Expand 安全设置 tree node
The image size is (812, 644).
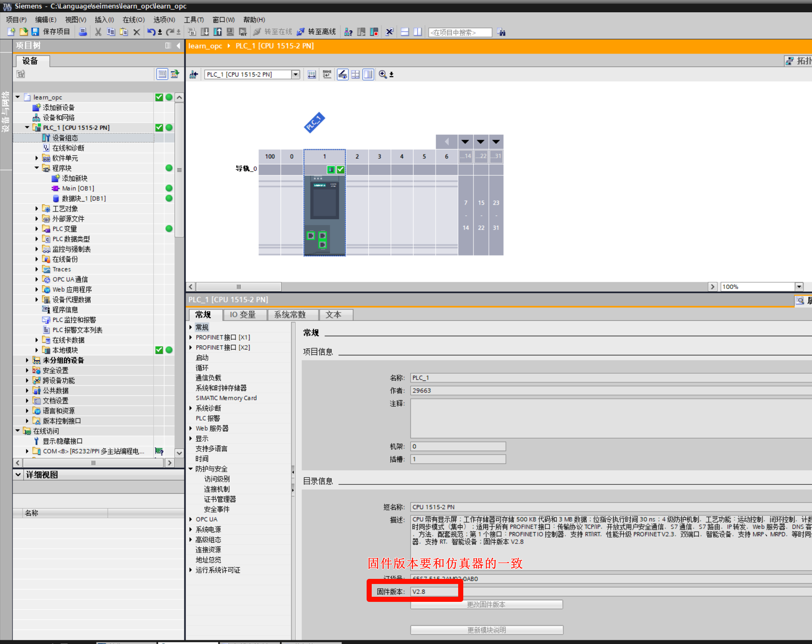(27, 370)
